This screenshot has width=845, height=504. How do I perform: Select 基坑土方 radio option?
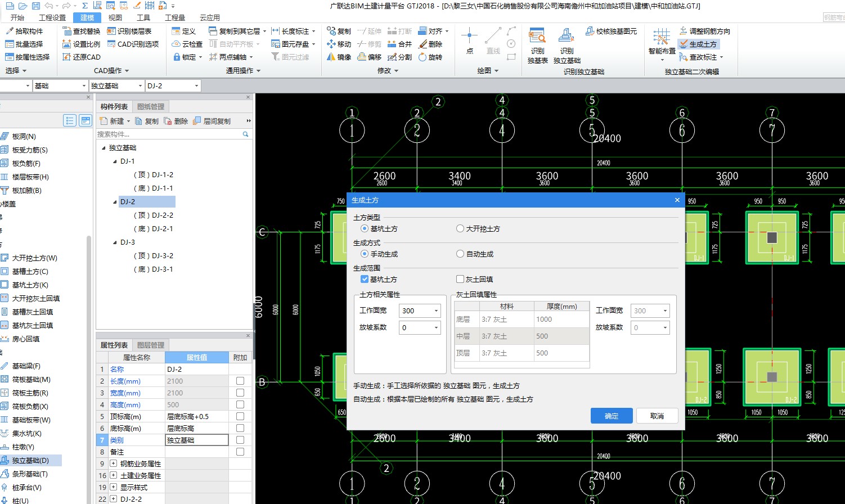tap(379, 229)
